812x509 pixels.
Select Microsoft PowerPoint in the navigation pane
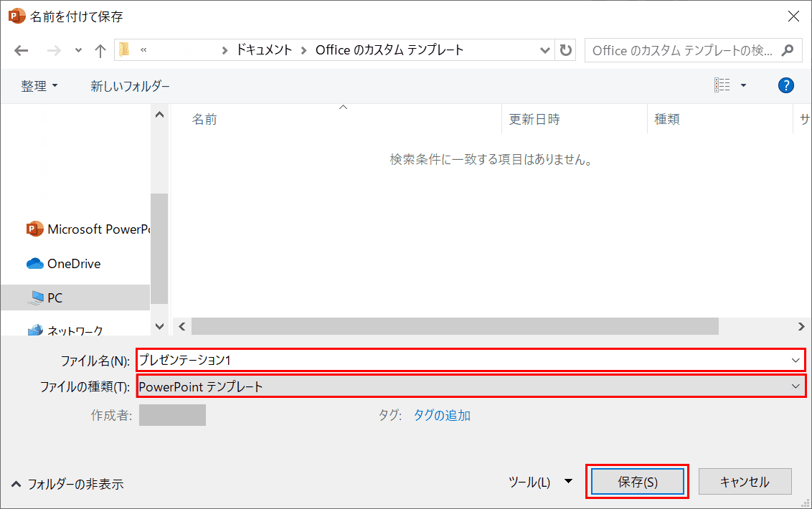tap(88, 229)
